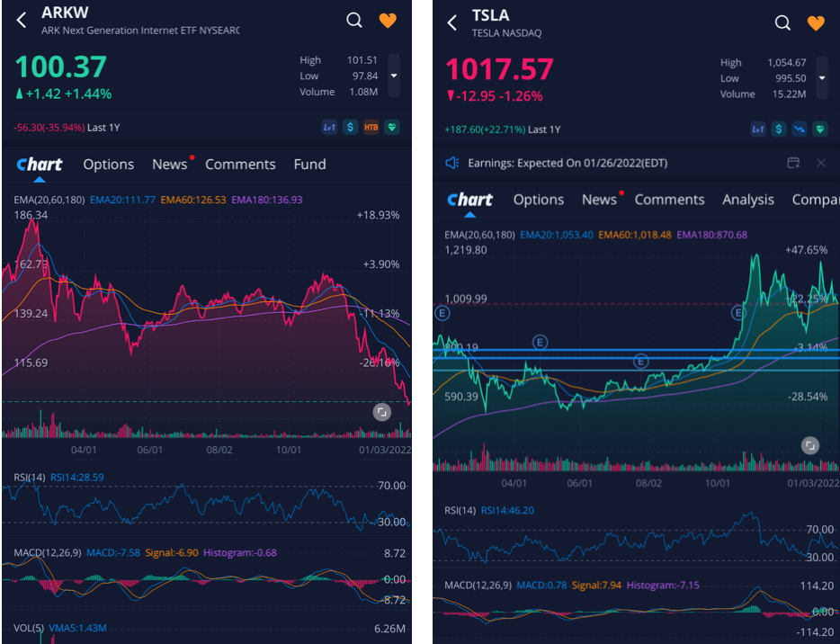This screenshot has height=644, width=840.
Task: Open the Options tab on TSLA
Action: point(539,200)
